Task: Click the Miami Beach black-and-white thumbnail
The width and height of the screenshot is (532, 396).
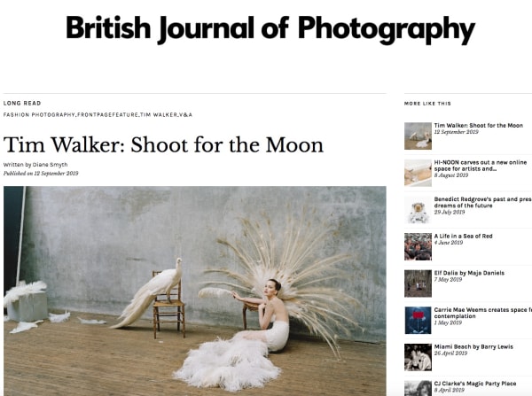Action: [418, 357]
